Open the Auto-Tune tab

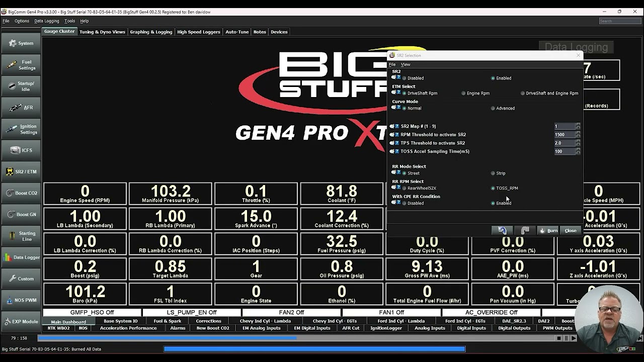click(x=237, y=32)
